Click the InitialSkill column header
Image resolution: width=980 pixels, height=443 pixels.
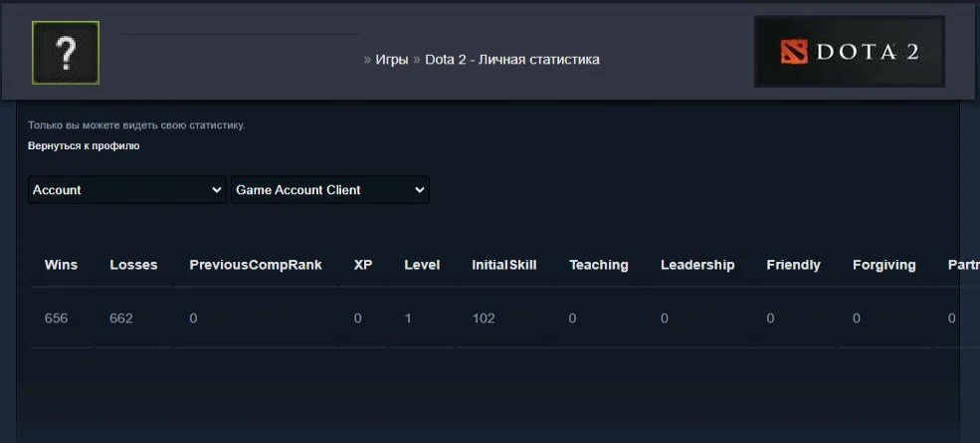click(503, 265)
